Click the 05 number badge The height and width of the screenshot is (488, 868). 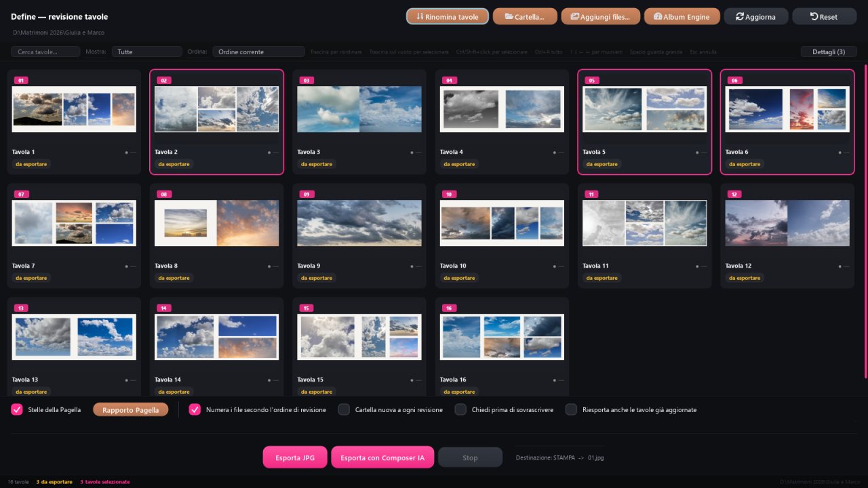(591, 81)
